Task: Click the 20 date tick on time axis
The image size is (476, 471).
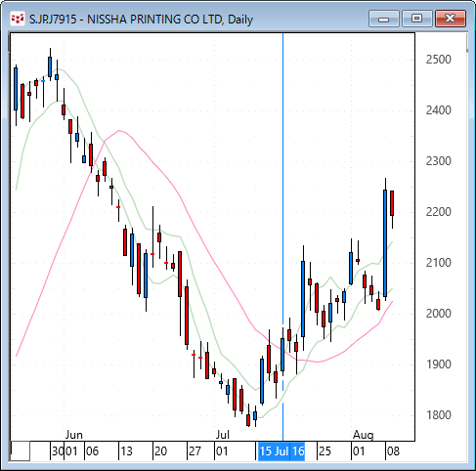Action: pos(160,451)
